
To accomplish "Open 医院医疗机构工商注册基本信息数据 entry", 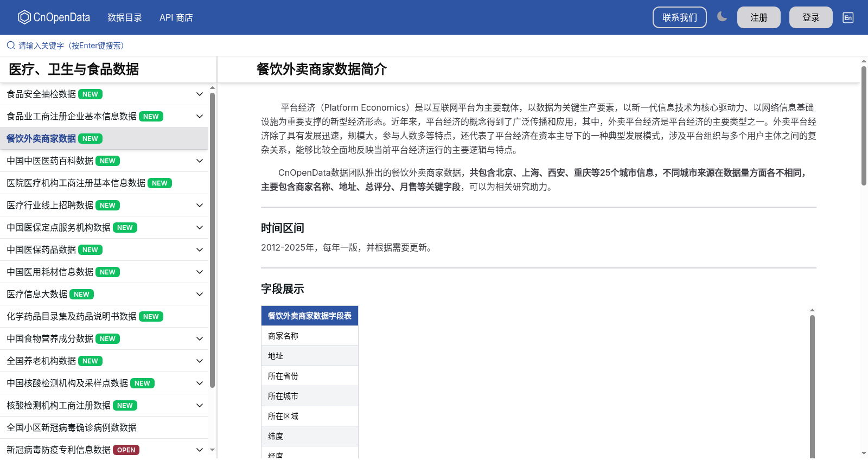I will coord(104,183).
